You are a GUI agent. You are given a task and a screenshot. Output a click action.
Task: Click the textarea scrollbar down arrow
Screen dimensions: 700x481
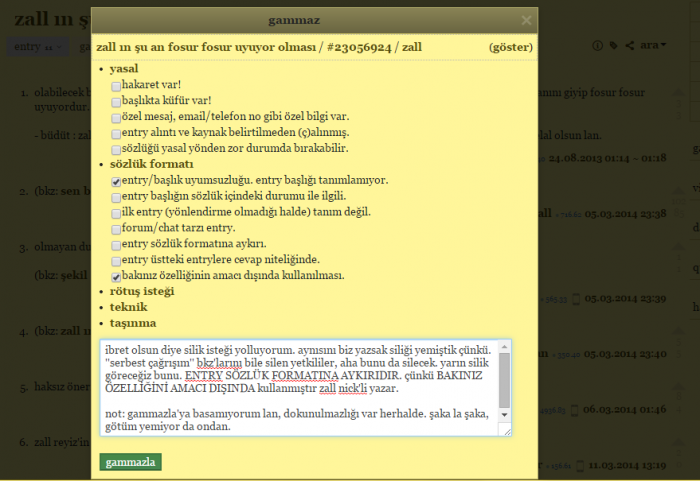(505, 414)
